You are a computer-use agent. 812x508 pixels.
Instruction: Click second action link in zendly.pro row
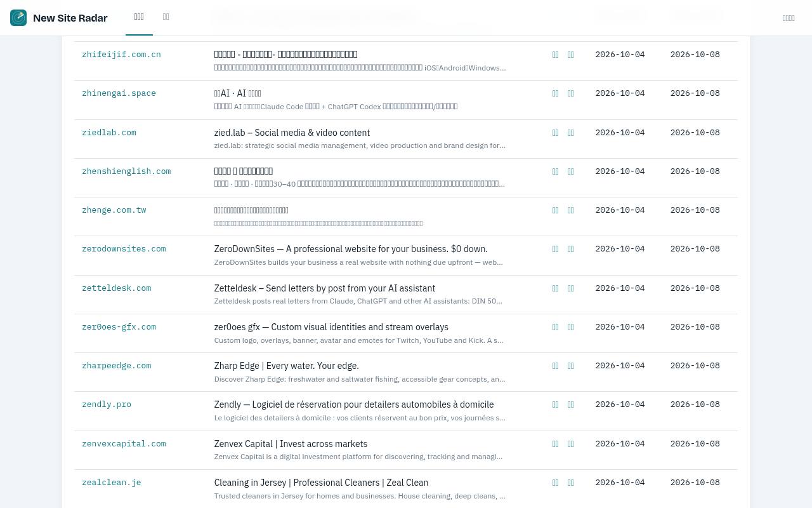pos(571,404)
